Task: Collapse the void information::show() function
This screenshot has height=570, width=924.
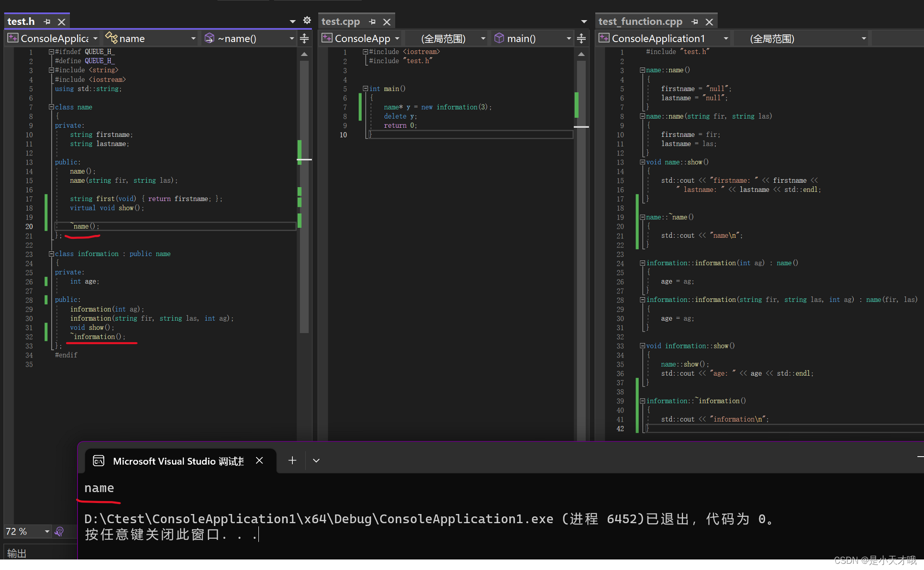Action: [643, 346]
